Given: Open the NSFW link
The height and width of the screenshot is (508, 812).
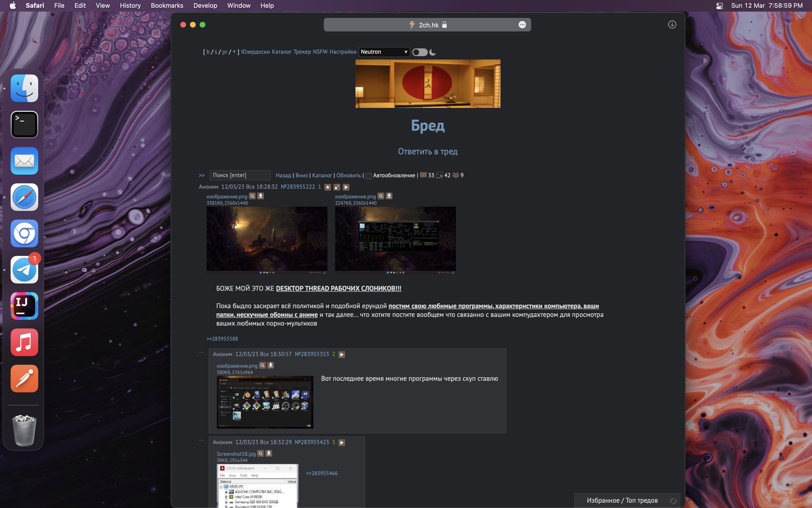Looking at the screenshot, I should click(320, 52).
